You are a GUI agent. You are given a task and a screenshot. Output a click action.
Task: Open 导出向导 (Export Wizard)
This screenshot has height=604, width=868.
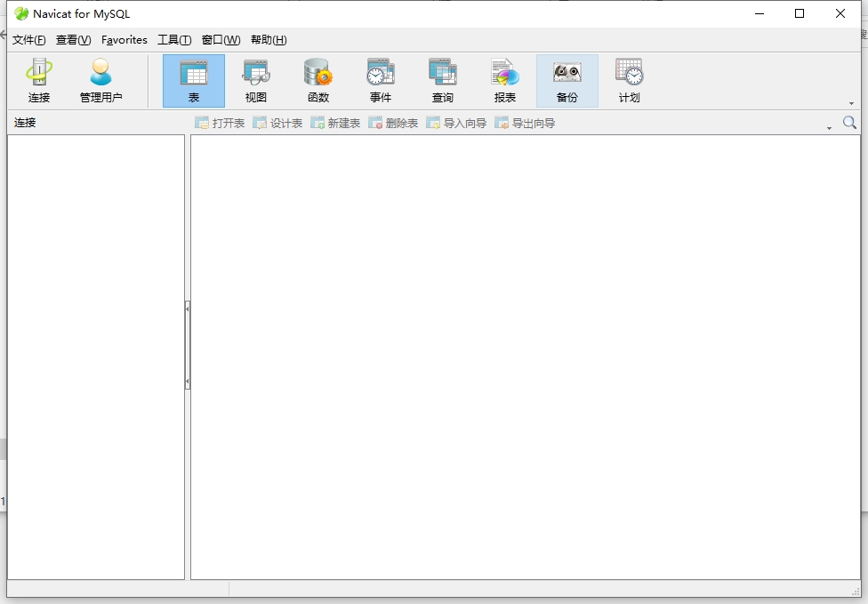pyautogui.click(x=525, y=123)
